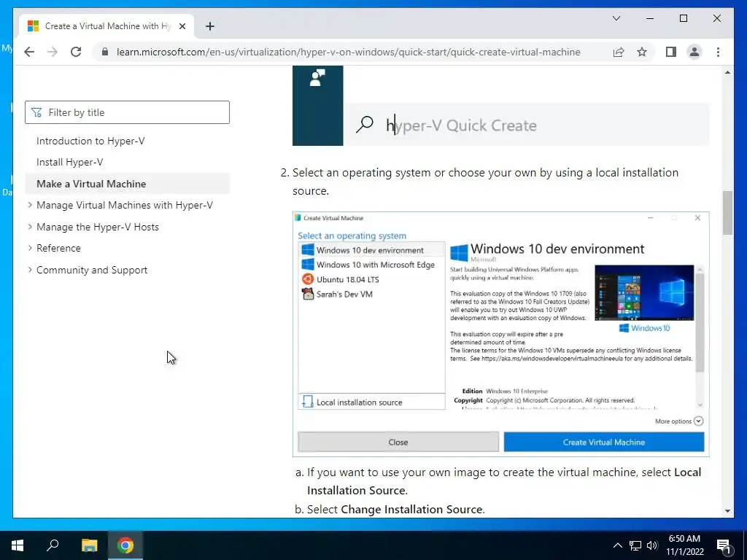Click the padlock site info icon
Screen dimensions: 747x560
[105, 52]
